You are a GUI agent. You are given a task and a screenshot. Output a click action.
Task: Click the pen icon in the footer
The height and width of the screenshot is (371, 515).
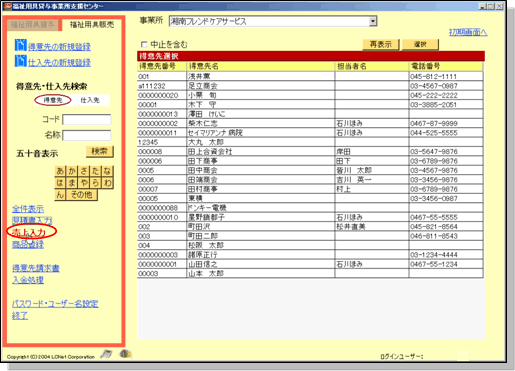coord(106,354)
